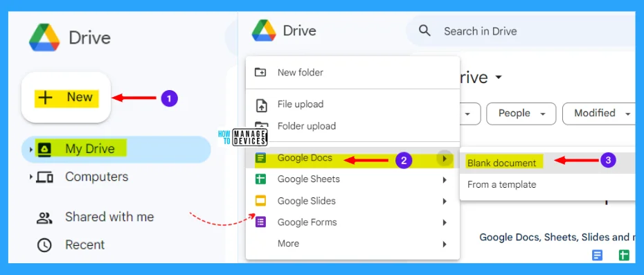This screenshot has height=275, width=644.
Task: Choose New folder from the menu
Action: 352,72
